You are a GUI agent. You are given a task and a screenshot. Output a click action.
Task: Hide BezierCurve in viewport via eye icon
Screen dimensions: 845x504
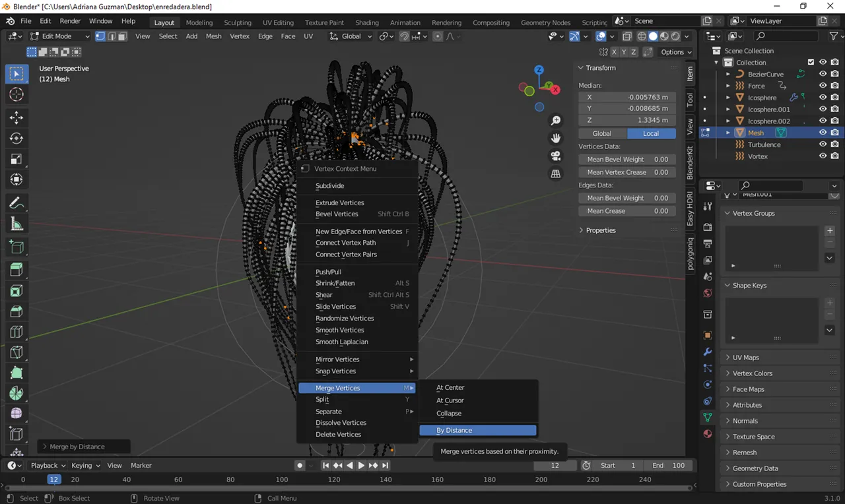[823, 74]
